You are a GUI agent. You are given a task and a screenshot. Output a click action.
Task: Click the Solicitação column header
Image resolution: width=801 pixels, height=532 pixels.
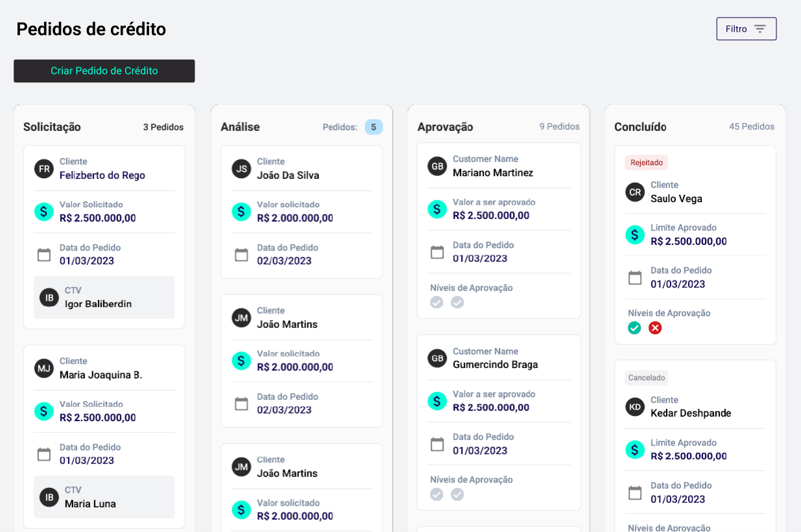click(x=52, y=127)
